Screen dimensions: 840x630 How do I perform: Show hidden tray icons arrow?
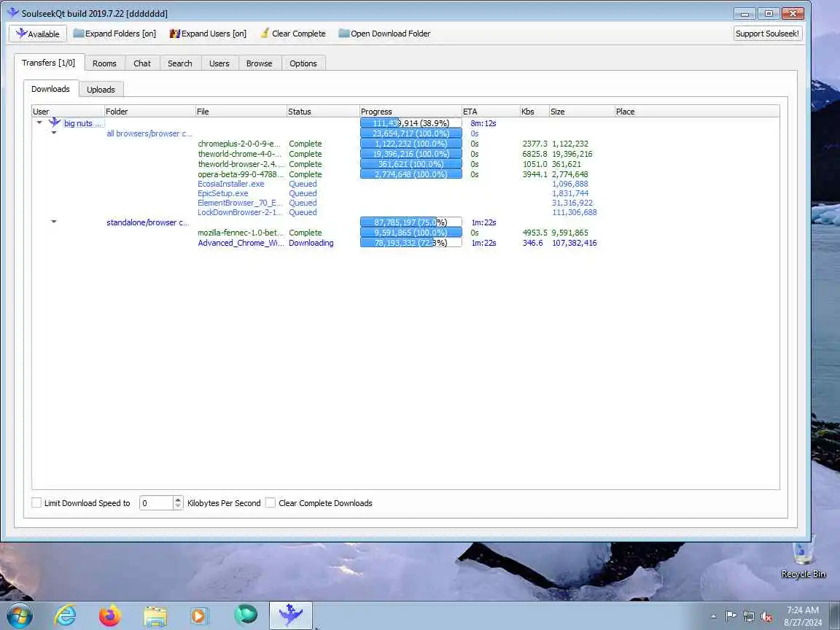click(x=714, y=617)
